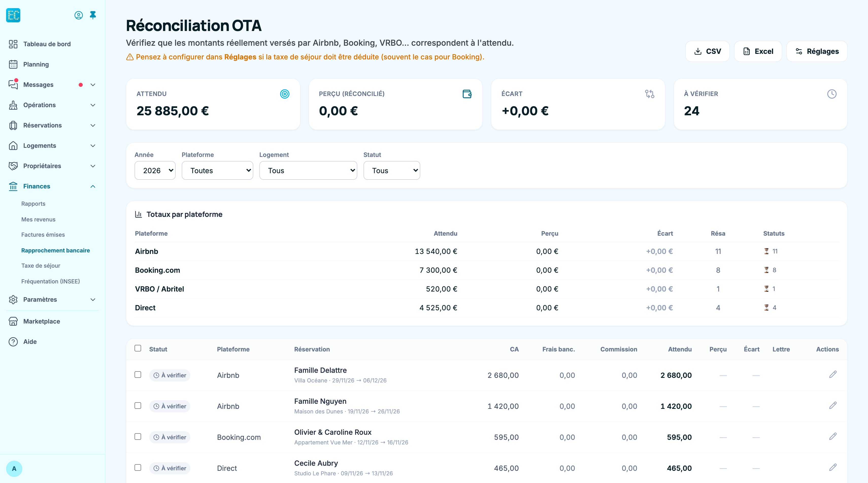Click the Propriétaires handshake icon
The height and width of the screenshot is (483, 868).
13,166
